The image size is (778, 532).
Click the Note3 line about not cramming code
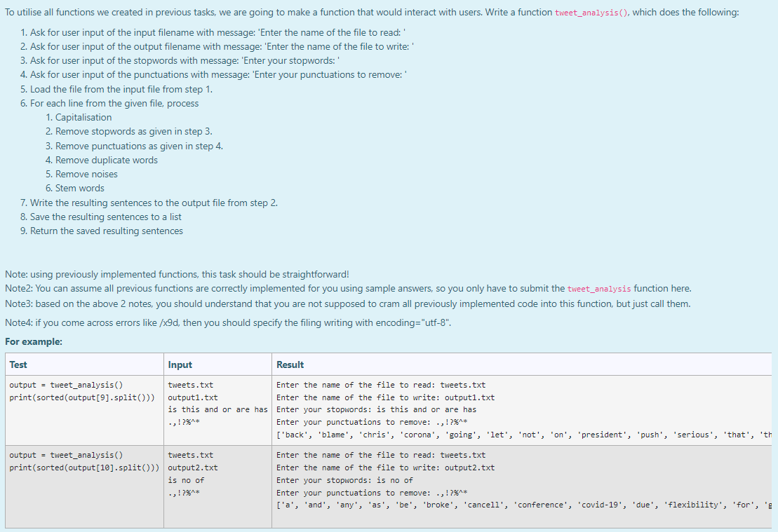[347, 304]
